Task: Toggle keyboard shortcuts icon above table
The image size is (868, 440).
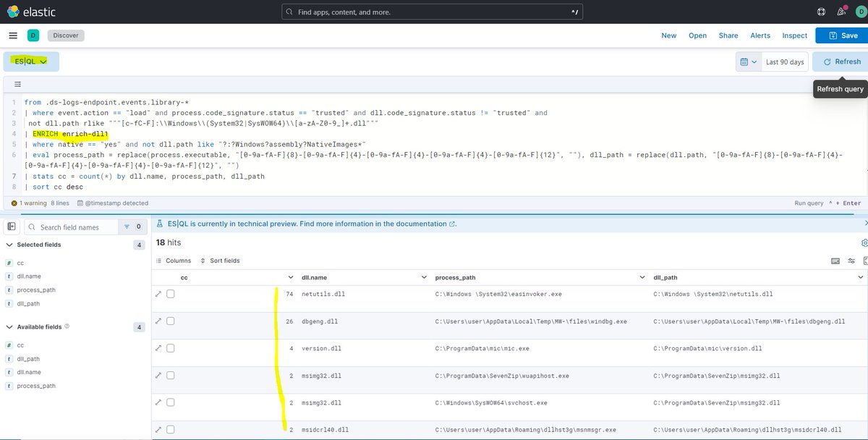Action: 835,261
